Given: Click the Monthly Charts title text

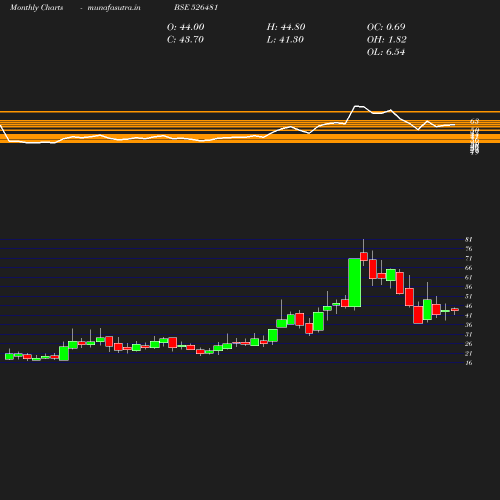Looking at the screenshot, I should [36, 7].
